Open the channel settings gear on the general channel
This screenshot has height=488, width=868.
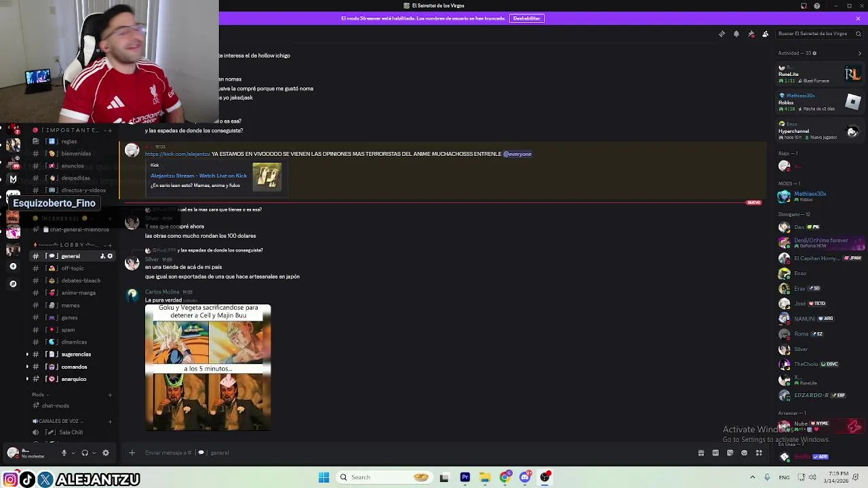[110, 256]
